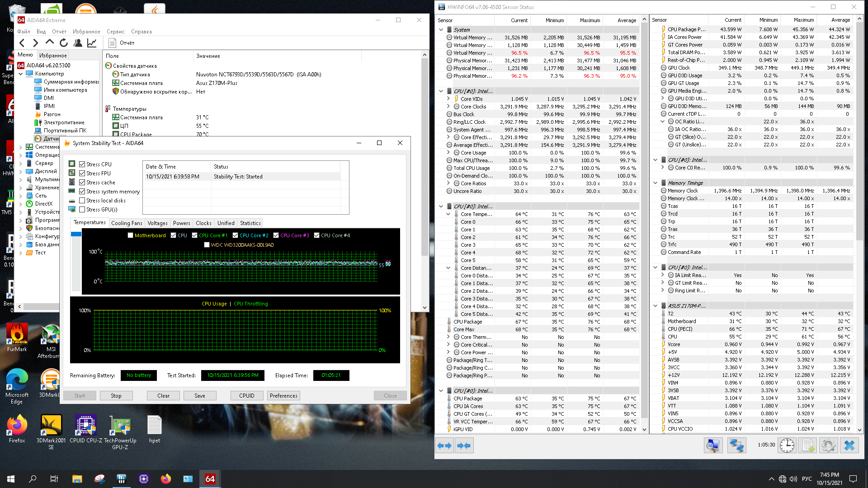The width and height of the screenshot is (868, 488).
Task: Open HWiNFO settings gear icon
Action: click(x=828, y=446)
